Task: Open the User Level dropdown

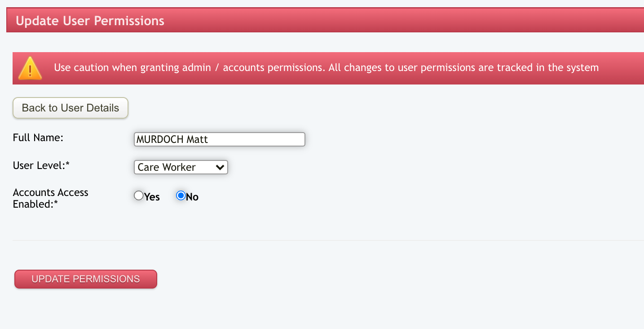Action: click(x=181, y=167)
